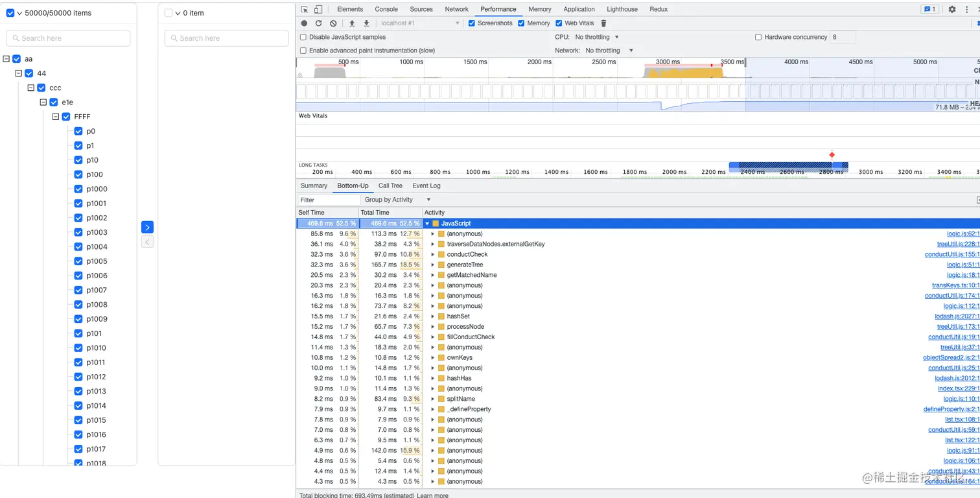Click the save profile download arrow icon
The image size is (980, 498).
click(x=366, y=23)
